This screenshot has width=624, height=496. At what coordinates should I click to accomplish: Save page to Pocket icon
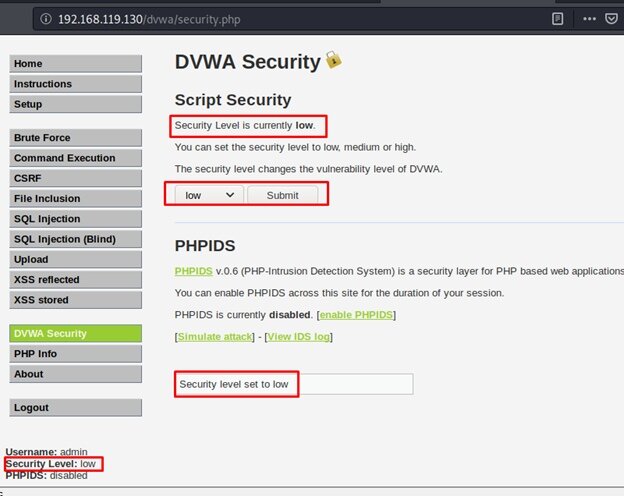pyautogui.click(x=611, y=19)
